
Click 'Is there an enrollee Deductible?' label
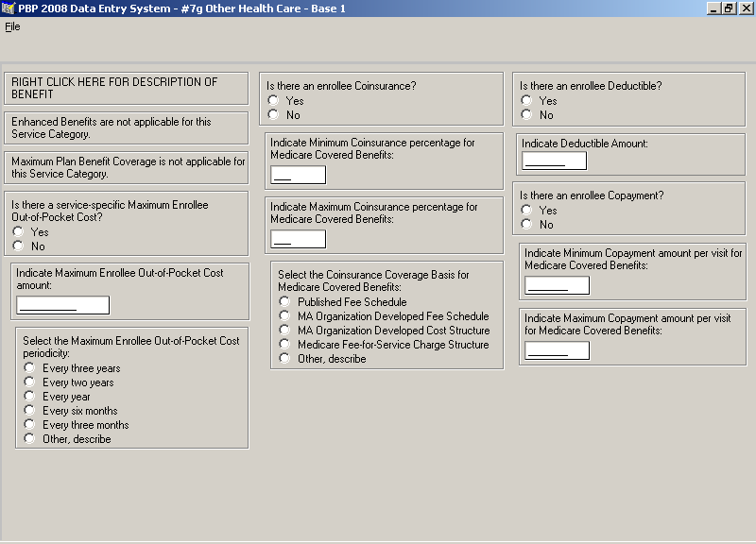tap(591, 86)
